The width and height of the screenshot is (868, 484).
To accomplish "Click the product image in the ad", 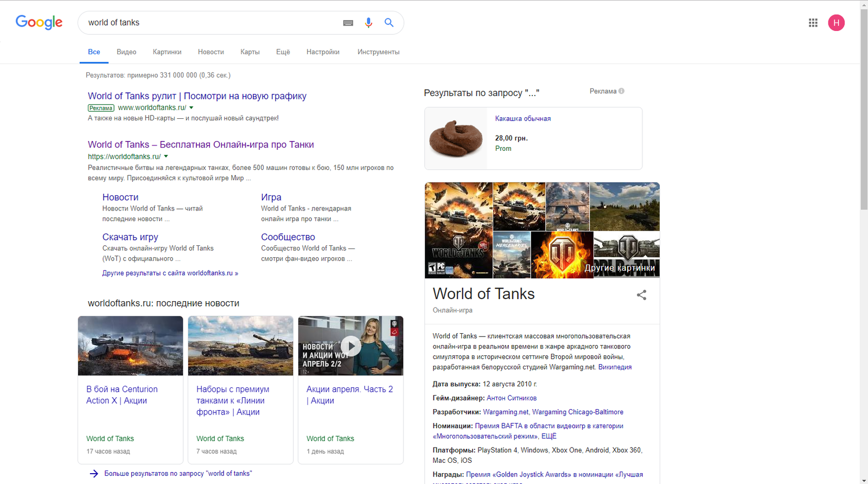I will click(456, 138).
